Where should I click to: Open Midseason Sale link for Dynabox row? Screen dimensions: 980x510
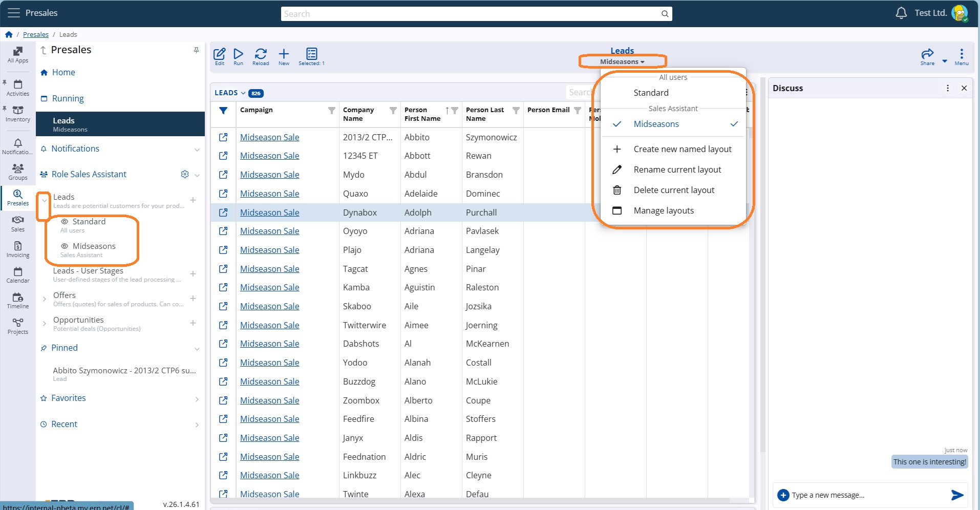pos(269,213)
